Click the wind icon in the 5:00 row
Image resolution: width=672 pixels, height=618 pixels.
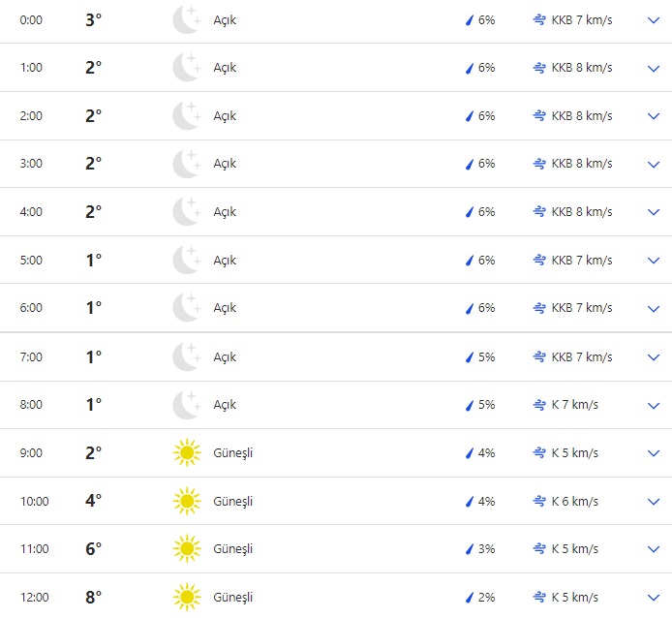539,260
